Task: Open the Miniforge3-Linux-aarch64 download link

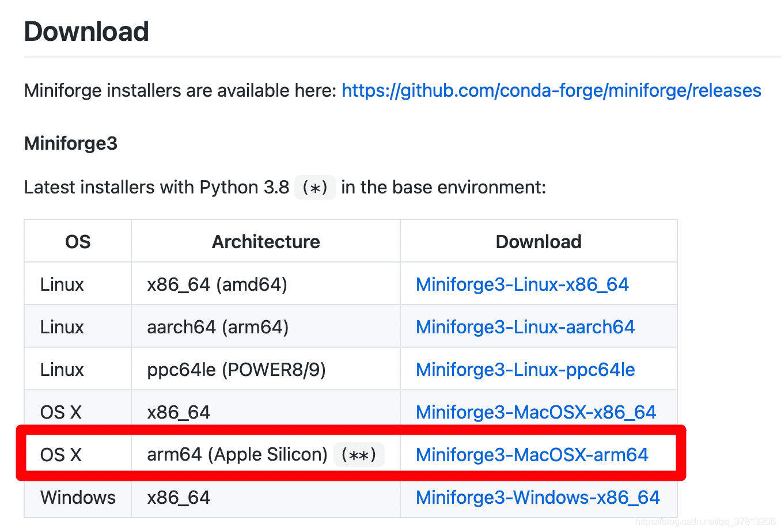Action: [x=525, y=327]
